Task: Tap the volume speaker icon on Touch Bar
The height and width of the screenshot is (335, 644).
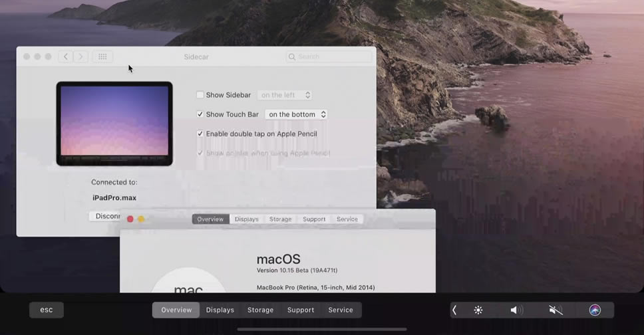Action: pos(516,310)
